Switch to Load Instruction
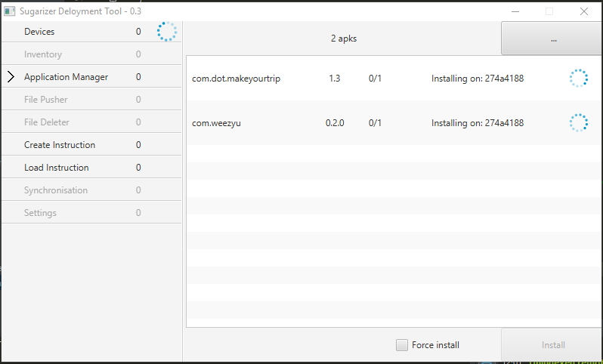The height and width of the screenshot is (364, 603). (x=56, y=168)
